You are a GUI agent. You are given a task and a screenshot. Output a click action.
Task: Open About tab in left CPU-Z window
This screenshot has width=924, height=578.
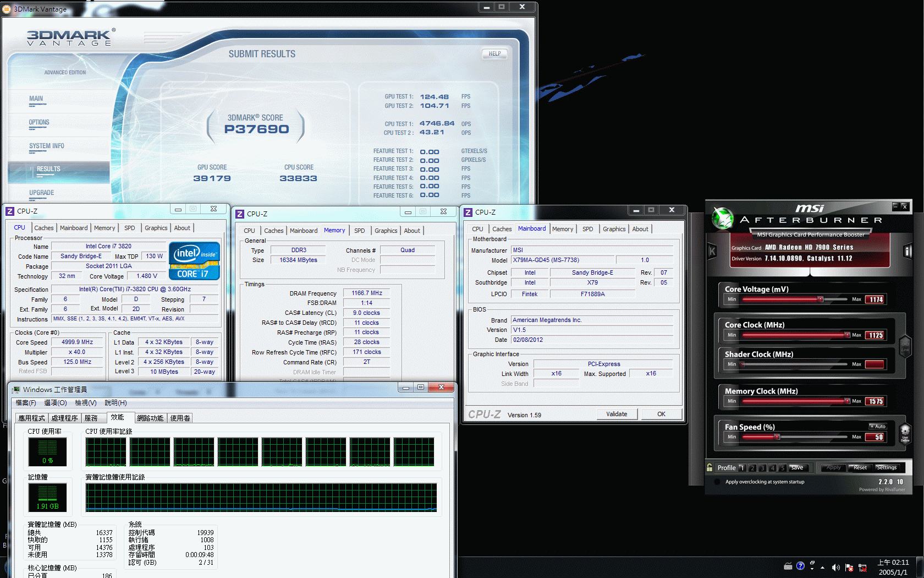coord(182,228)
